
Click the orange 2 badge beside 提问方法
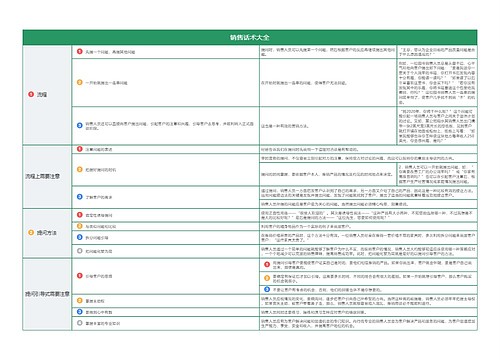click(31, 232)
